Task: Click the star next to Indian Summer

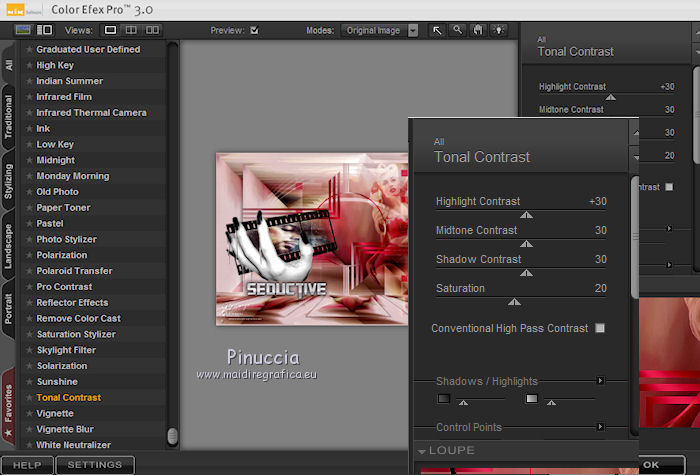Action: (x=29, y=81)
